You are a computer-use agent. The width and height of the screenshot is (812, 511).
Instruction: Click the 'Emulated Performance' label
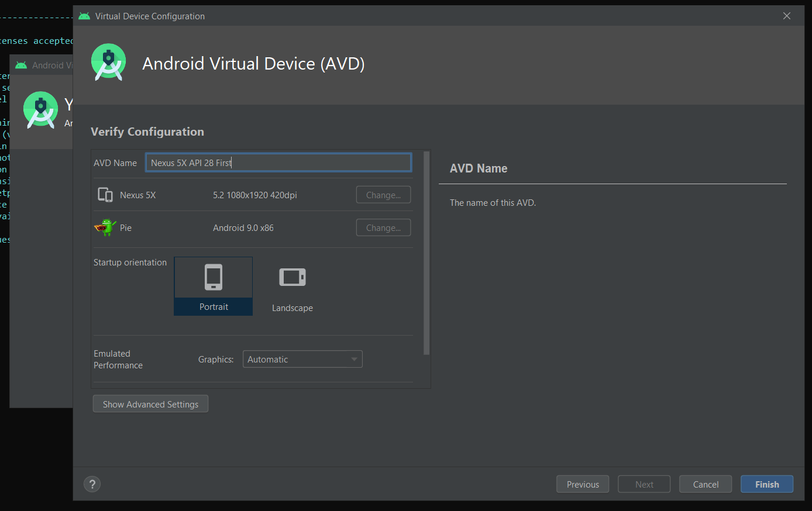coord(118,359)
